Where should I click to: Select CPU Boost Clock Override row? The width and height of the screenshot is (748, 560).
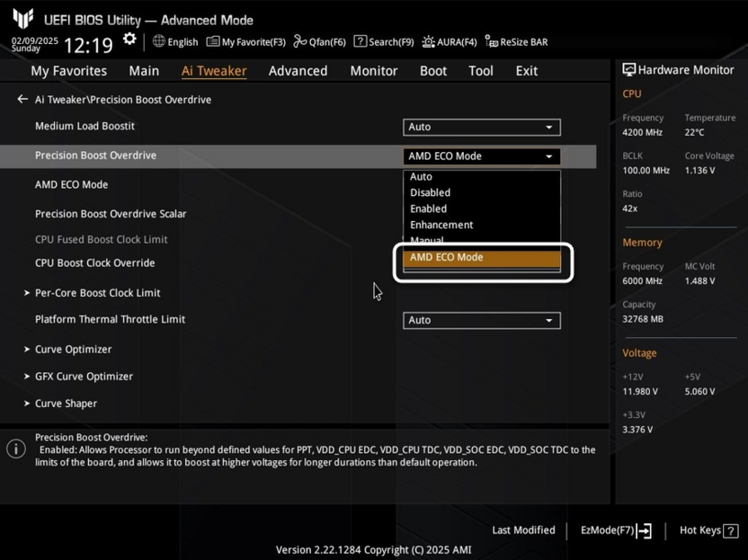95,262
